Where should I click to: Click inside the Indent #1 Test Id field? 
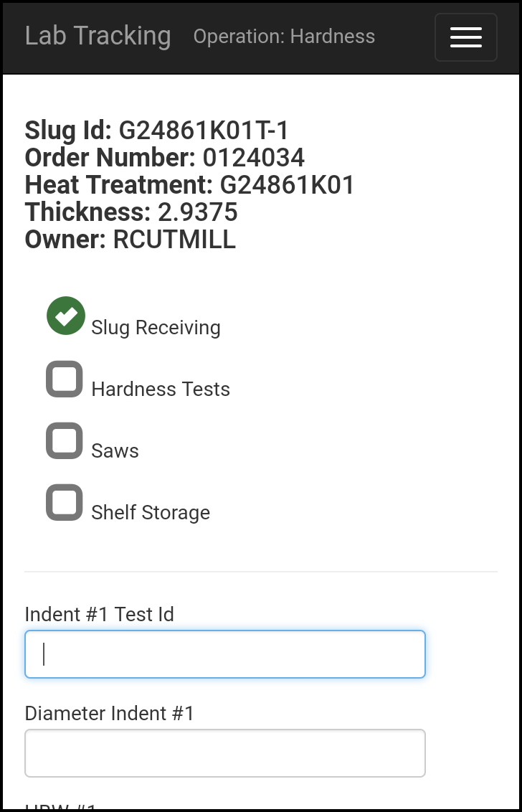coord(224,653)
